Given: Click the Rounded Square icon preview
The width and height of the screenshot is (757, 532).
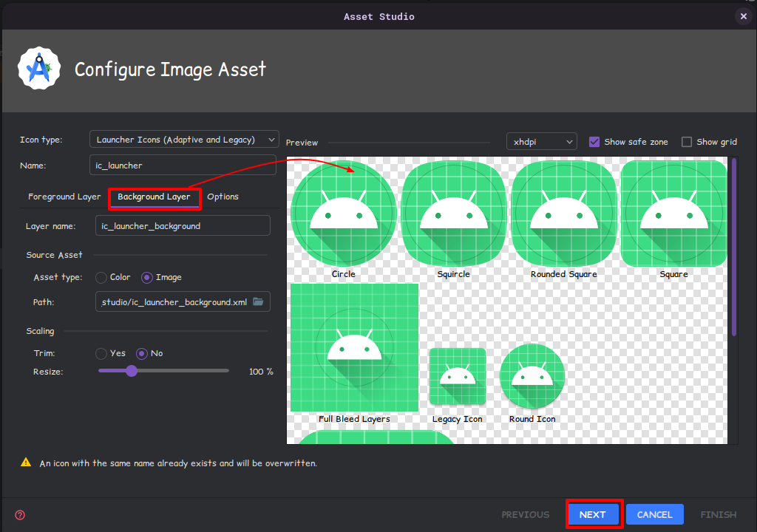Looking at the screenshot, I should point(563,215).
